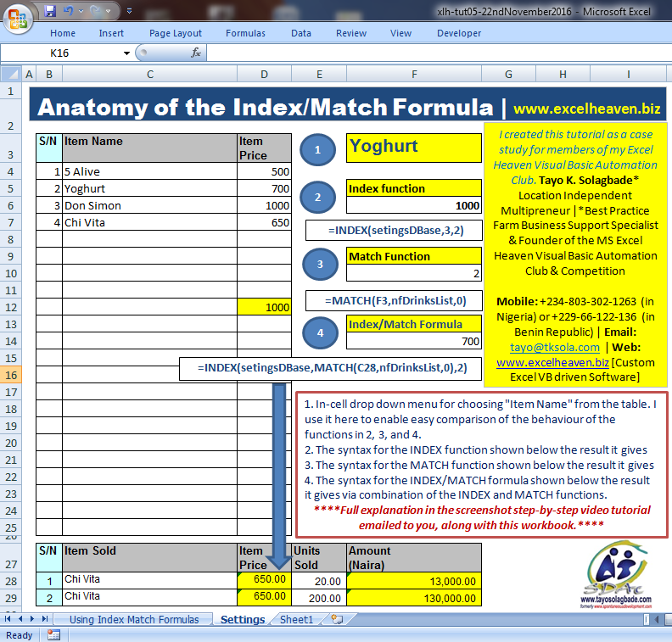Select row 16 header
This screenshot has height=642, width=672.
[x=11, y=375]
